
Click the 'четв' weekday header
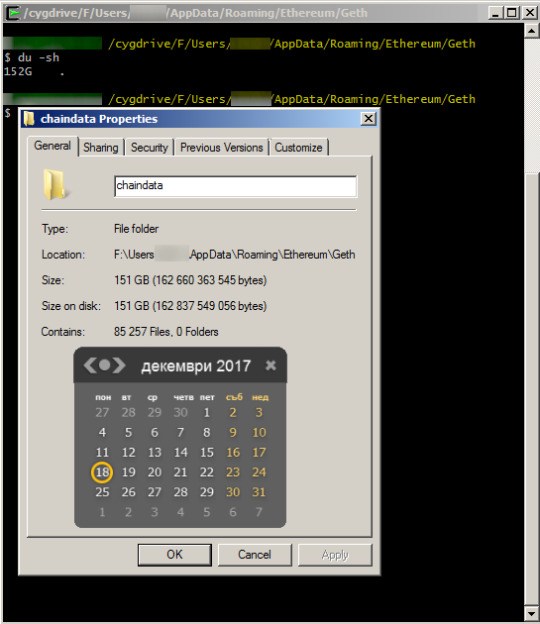coord(183,397)
